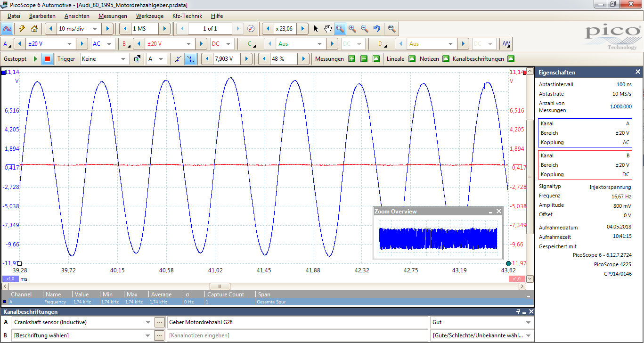Reset view with zoom 100% icon

pos(391,29)
